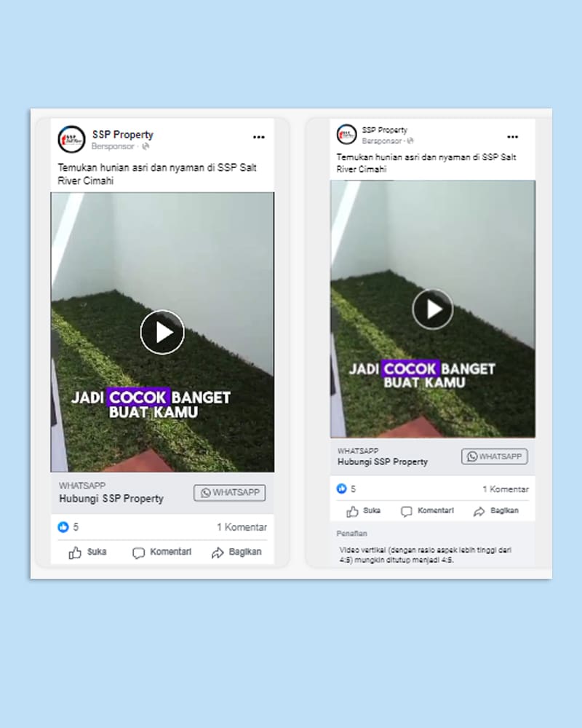Click WHATSAPP button on right ad
This screenshot has height=728, width=582.
coord(494,456)
